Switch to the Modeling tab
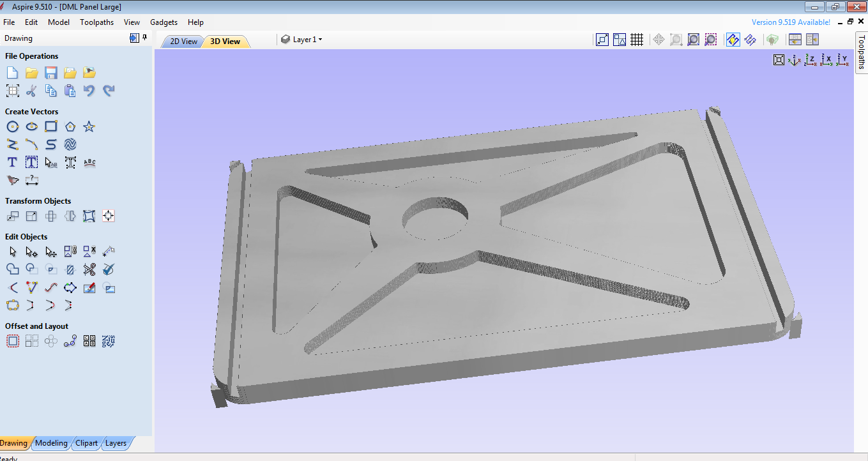The width and height of the screenshot is (868, 461). tap(51, 443)
